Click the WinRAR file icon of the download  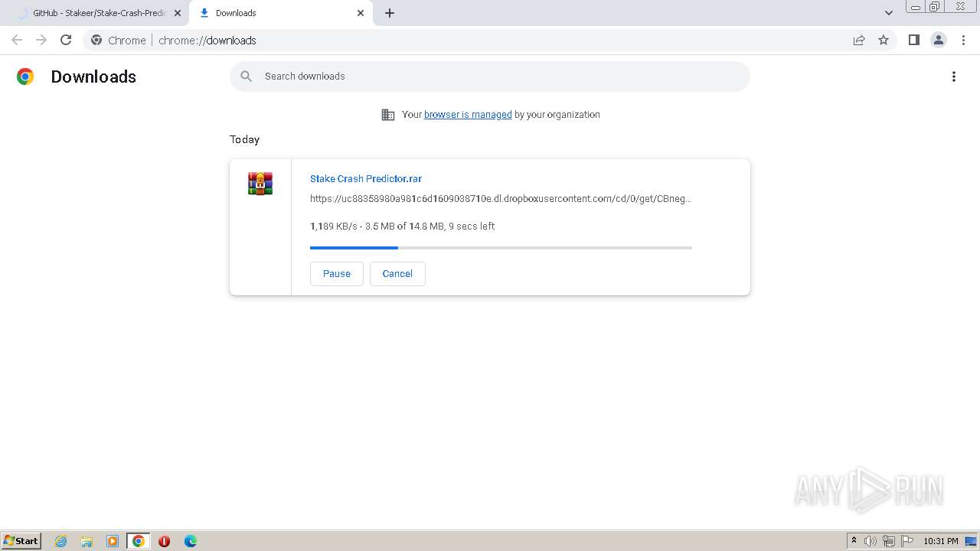point(260,184)
